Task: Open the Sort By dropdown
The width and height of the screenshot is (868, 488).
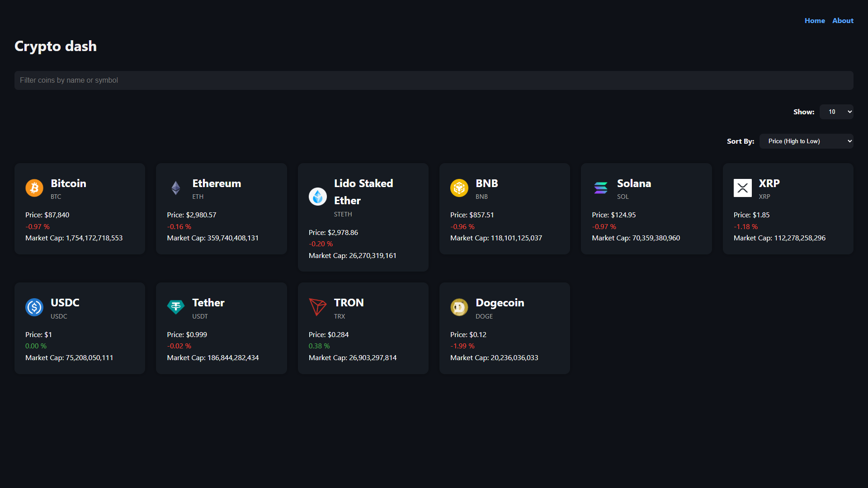Action: pos(806,141)
